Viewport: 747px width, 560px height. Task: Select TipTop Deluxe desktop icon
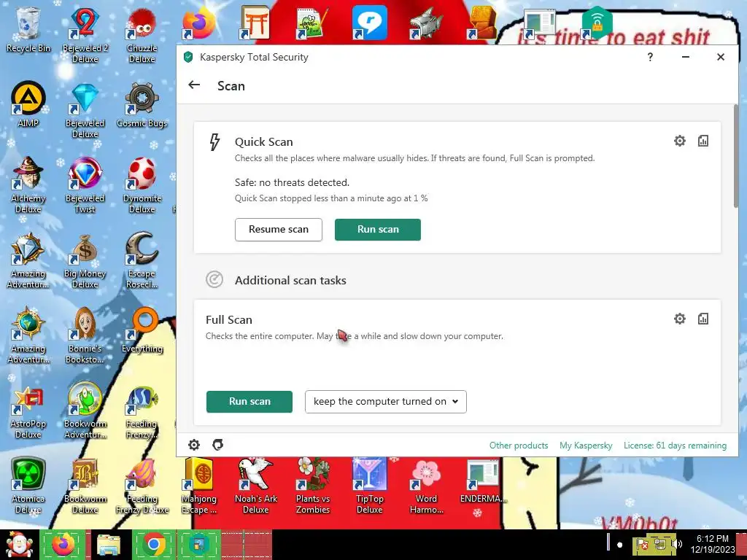[369, 485]
